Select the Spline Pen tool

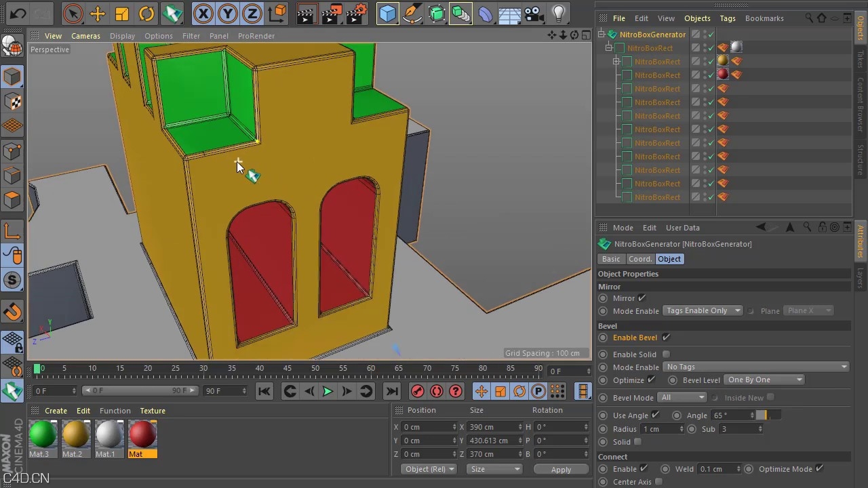(x=412, y=14)
